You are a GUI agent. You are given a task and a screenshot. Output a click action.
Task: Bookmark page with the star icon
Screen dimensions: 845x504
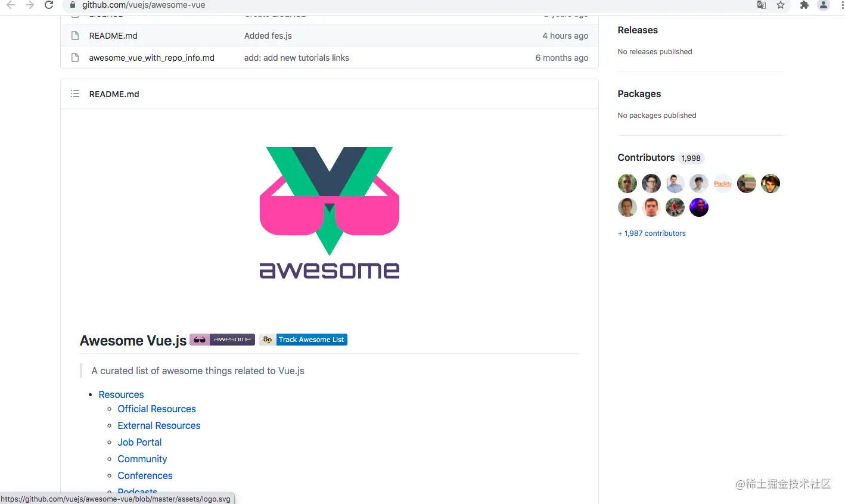(x=781, y=5)
